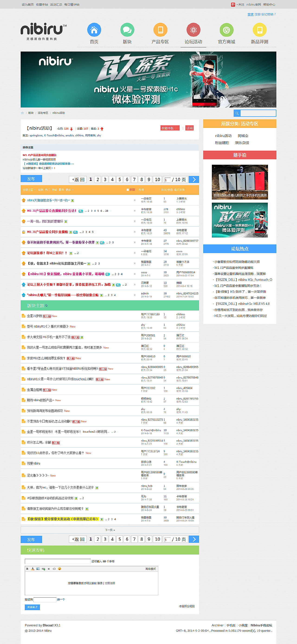Click the blue 发表帖子 submit button
The height and width of the screenshot is (644, 297).
pos(32,607)
